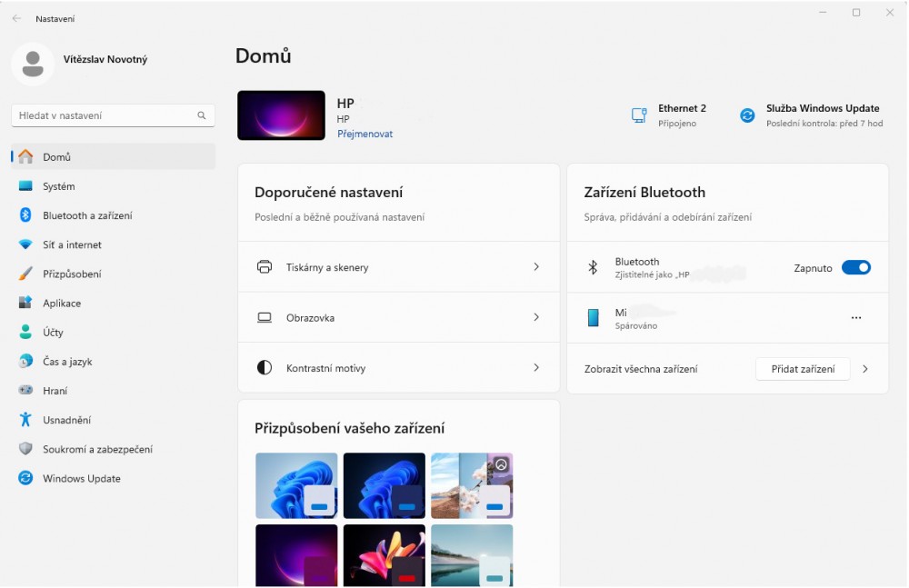
Task: Click the Služba Windows Update sync icon
Action: click(x=747, y=115)
